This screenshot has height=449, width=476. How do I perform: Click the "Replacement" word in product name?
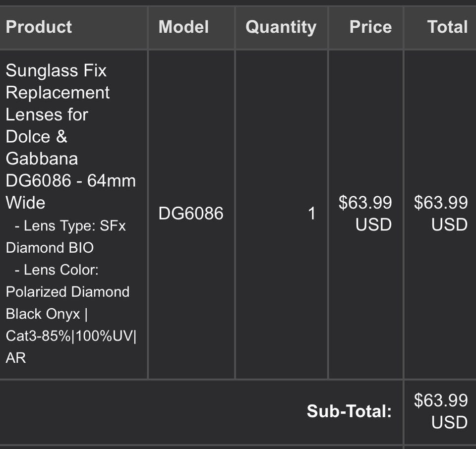click(x=58, y=93)
